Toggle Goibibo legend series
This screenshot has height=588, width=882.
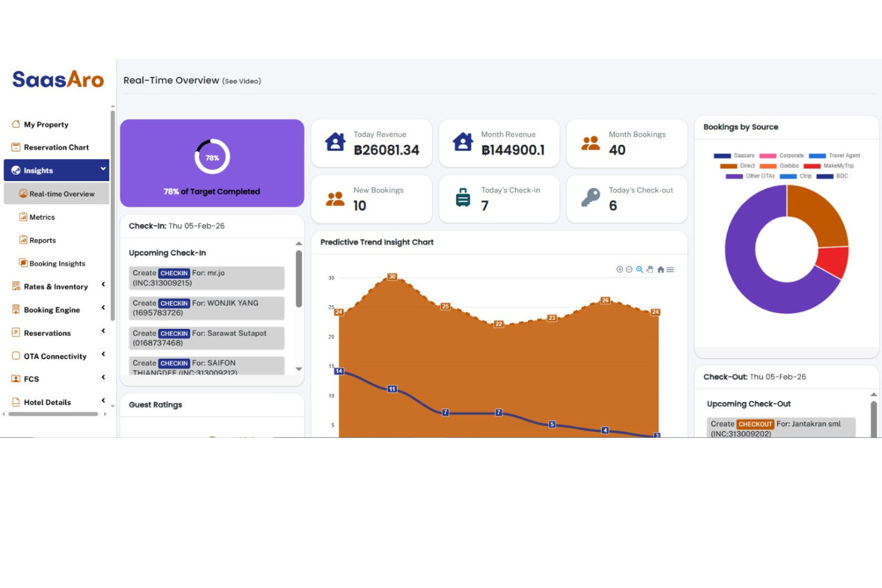point(779,166)
